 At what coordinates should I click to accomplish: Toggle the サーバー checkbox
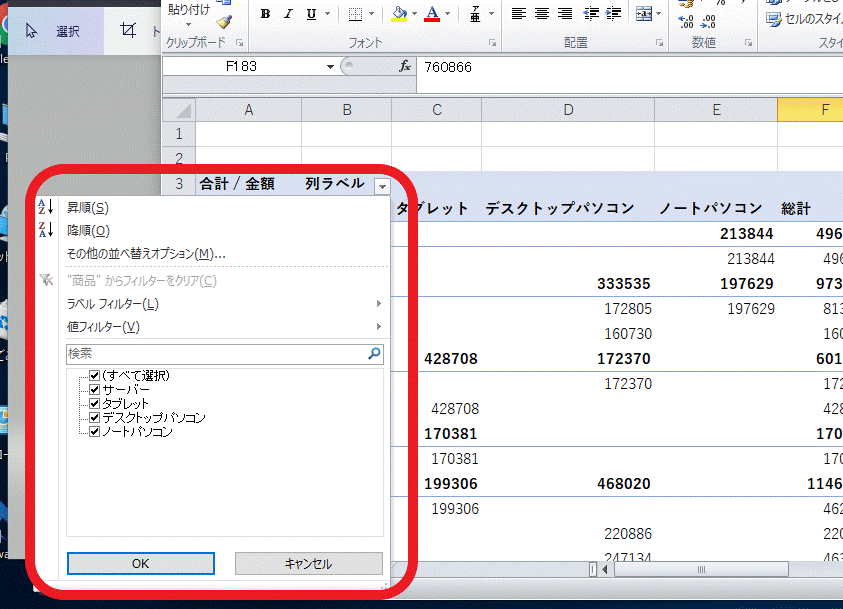click(x=95, y=390)
